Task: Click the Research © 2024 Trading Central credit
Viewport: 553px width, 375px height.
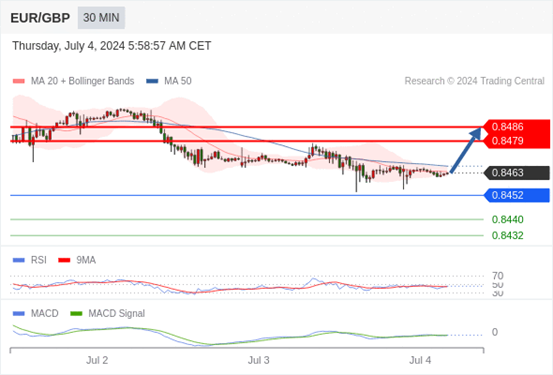Action: [x=474, y=81]
